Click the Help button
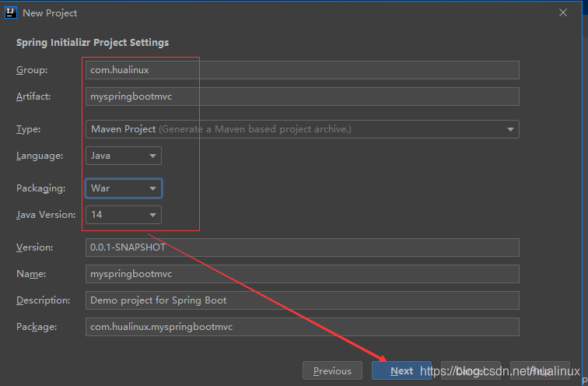The width and height of the screenshot is (588, 386). (x=540, y=370)
